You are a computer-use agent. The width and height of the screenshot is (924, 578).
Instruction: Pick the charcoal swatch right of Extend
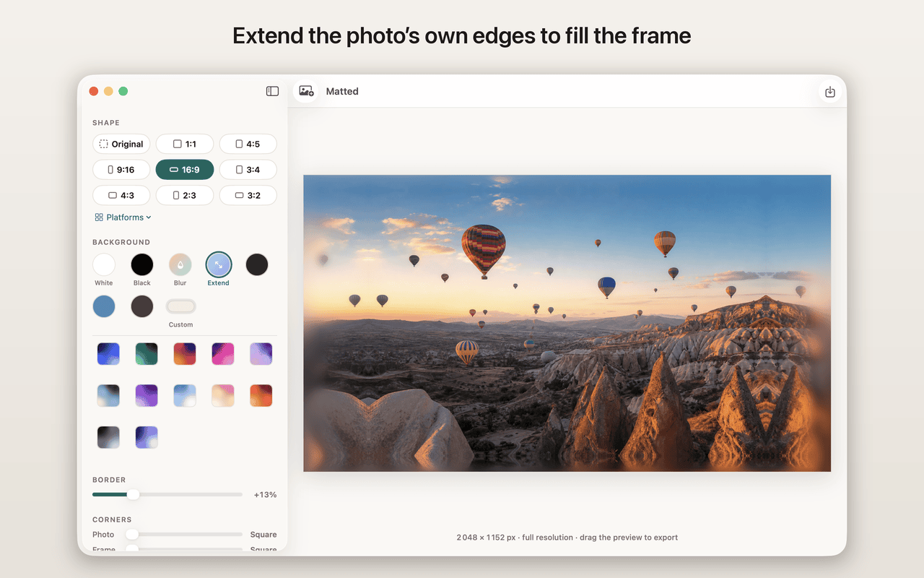(257, 264)
